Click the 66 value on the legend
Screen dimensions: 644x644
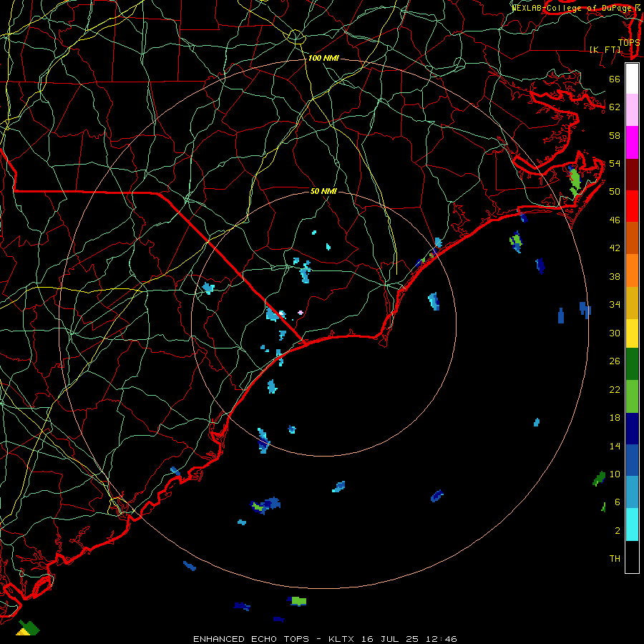click(615, 79)
